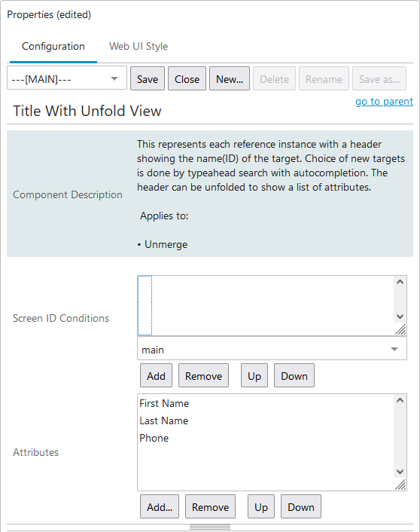420x532 pixels.
Task: Select First Name in Attributes list
Action: (164, 403)
